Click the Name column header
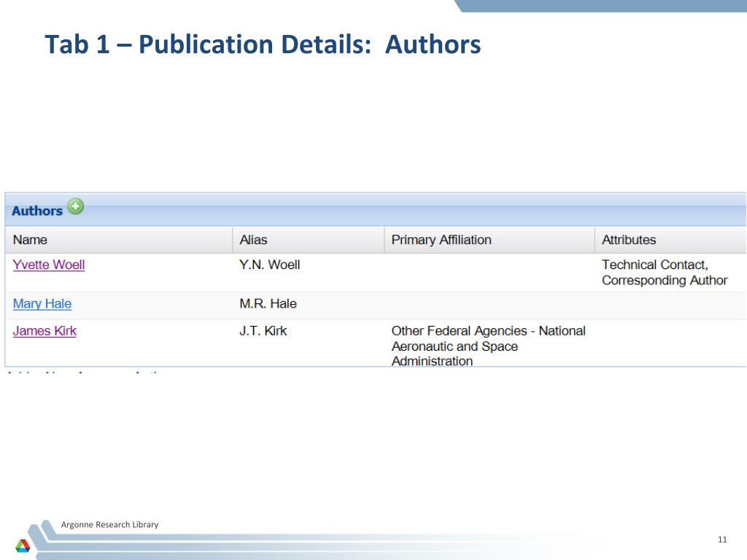The width and height of the screenshot is (747, 560). tap(119, 239)
